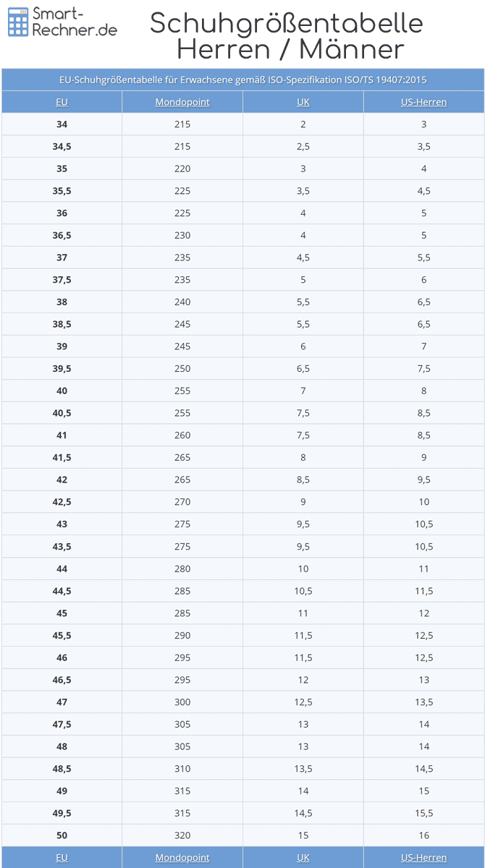Image resolution: width=485 pixels, height=868 pixels.
Task: Click the Schuhgrößentabelle Herren / Männer title
Action: tap(286, 36)
